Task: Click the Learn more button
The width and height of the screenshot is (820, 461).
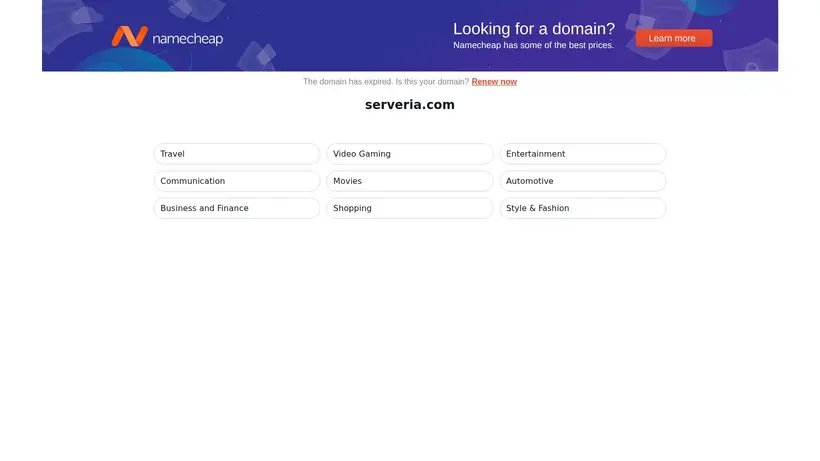Action: (674, 38)
